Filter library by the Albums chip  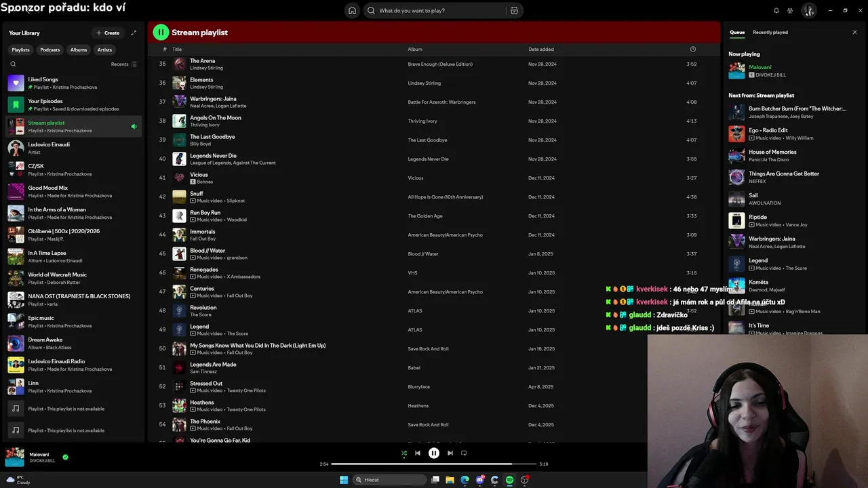click(79, 49)
